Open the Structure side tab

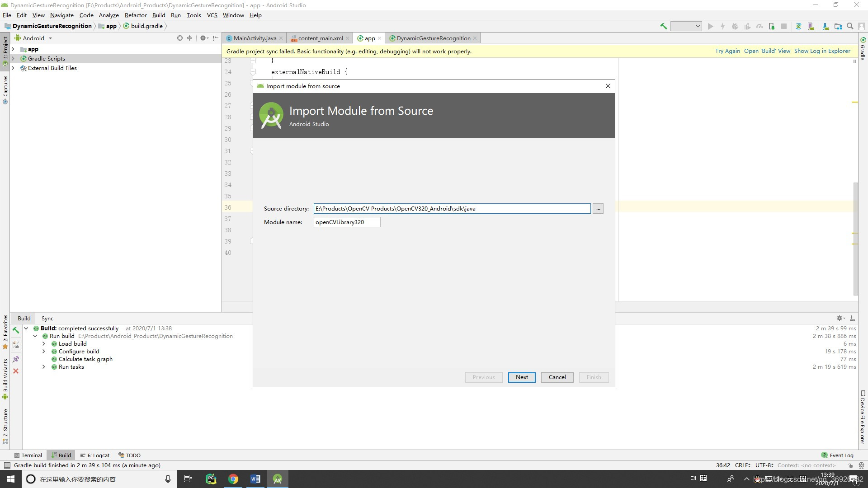pyautogui.click(x=5, y=426)
